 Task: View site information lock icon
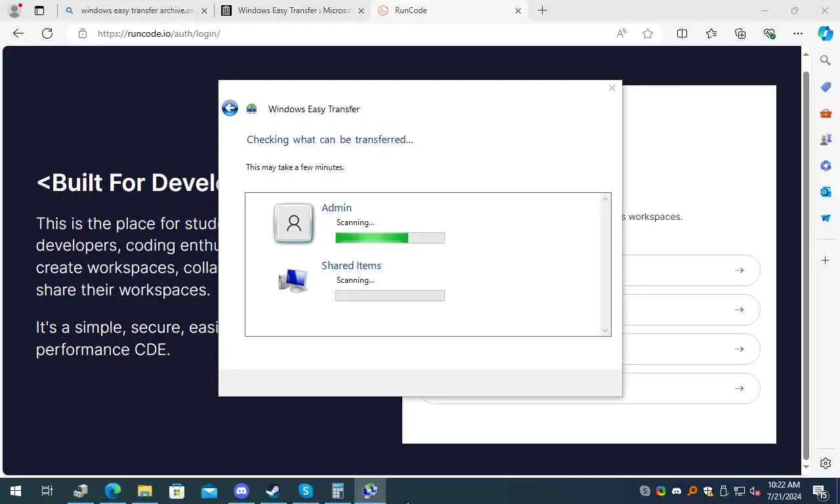[x=83, y=33]
